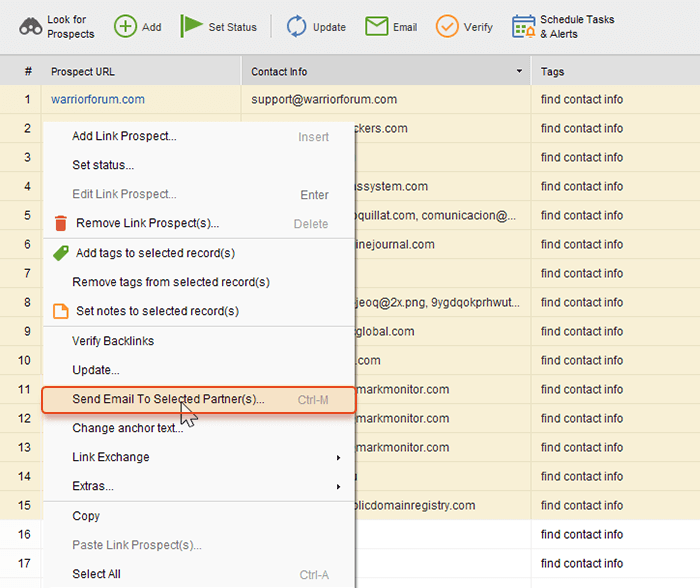Choose Update... in the context menu
Image resolution: width=700 pixels, height=588 pixels.
[199, 370]
